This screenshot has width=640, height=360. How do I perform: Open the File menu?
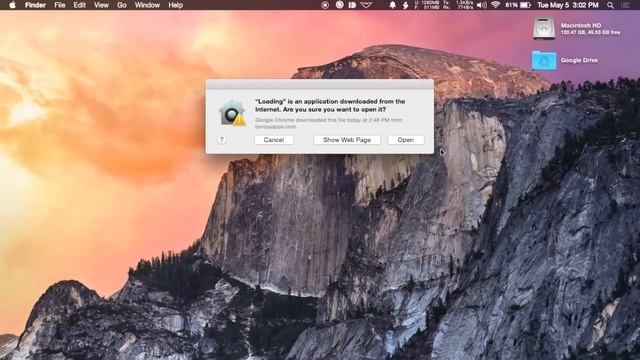(60, 5)
